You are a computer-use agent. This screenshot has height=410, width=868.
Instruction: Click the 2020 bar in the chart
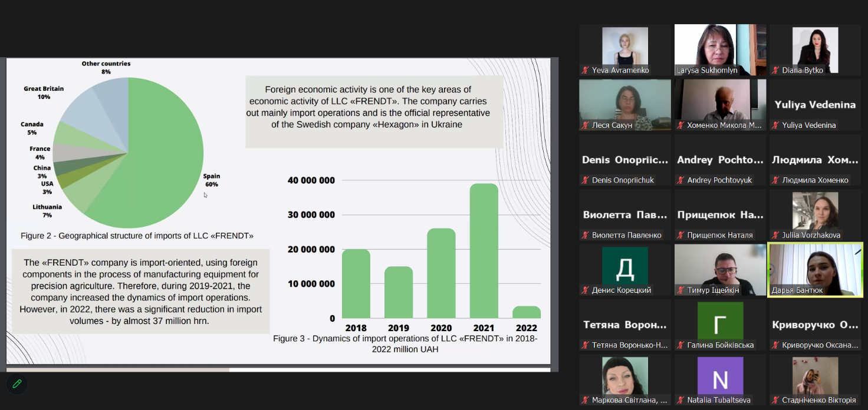[441, 273]
